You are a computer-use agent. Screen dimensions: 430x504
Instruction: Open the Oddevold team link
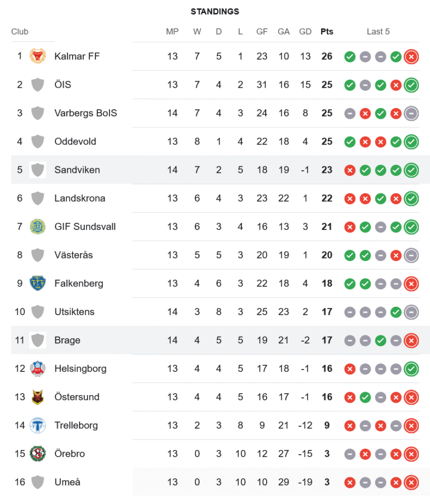tap(75, 142)
